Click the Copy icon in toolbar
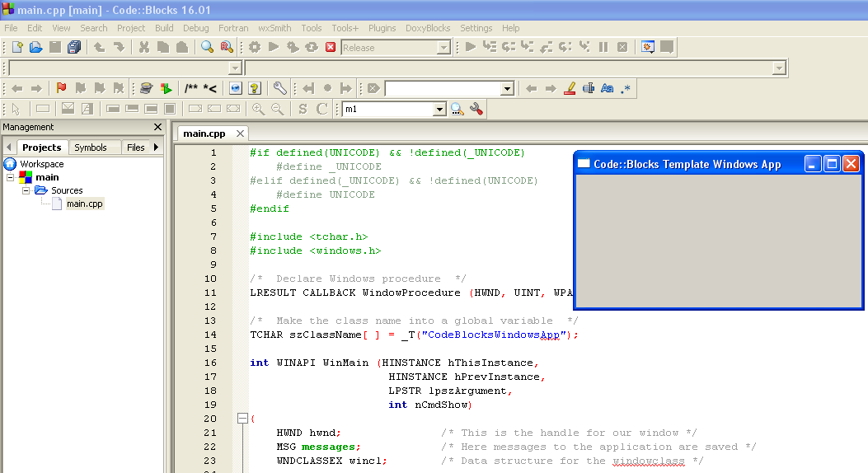Viewport: 868px width, 473px height. [x=162, y=47]
